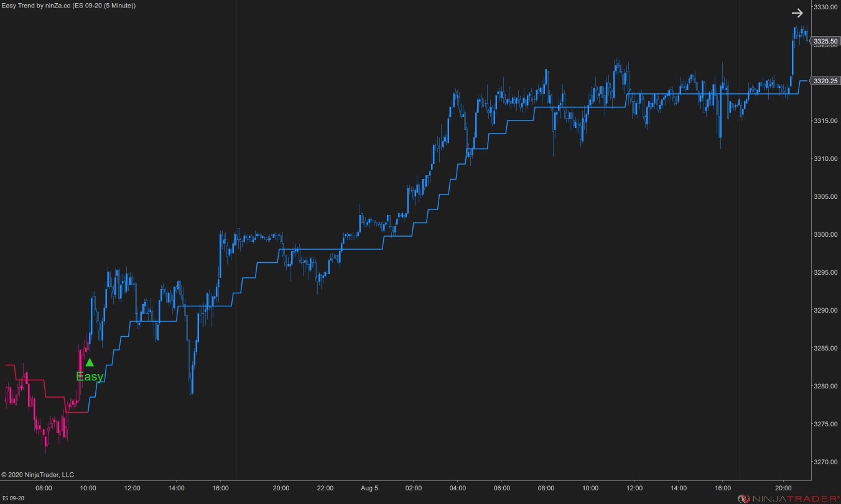Click the Aug 5 date on the time axis

tap(369, 488)
